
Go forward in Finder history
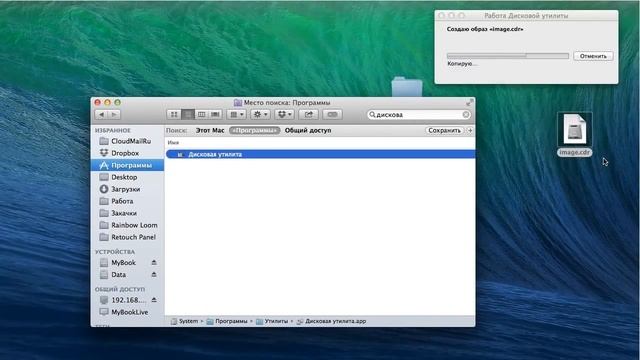(x=114, y=115)
